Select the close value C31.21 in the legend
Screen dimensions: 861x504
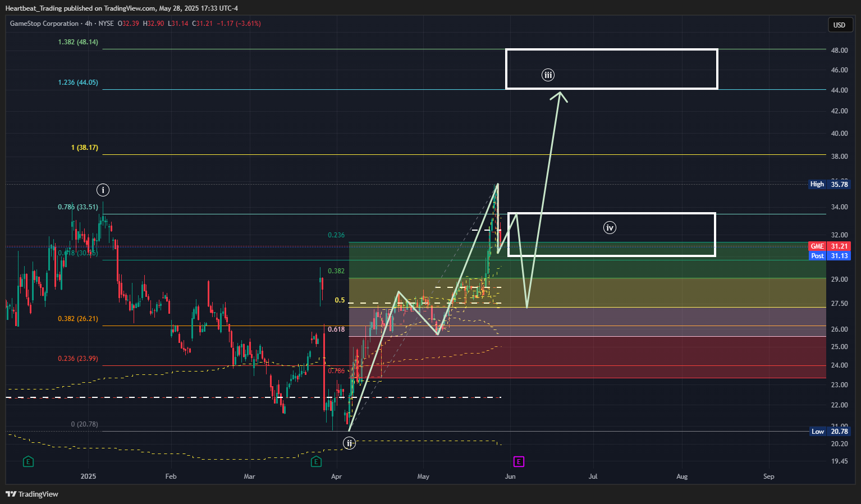click(x=202, y=24)
